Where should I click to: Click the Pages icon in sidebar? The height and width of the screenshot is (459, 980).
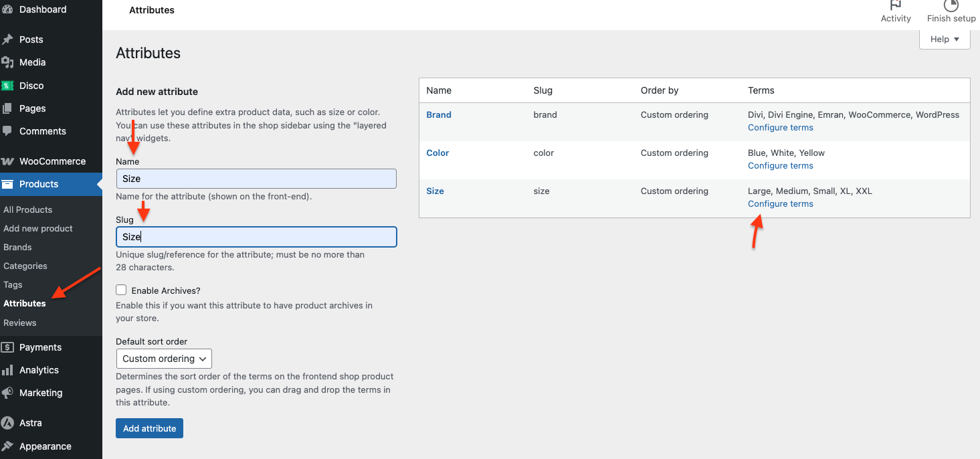7,108
